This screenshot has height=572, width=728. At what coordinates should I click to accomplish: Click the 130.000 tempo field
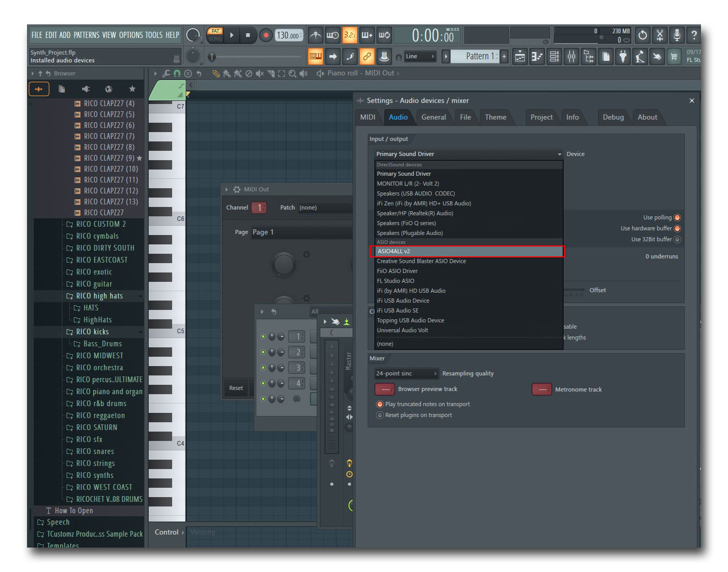288,35
